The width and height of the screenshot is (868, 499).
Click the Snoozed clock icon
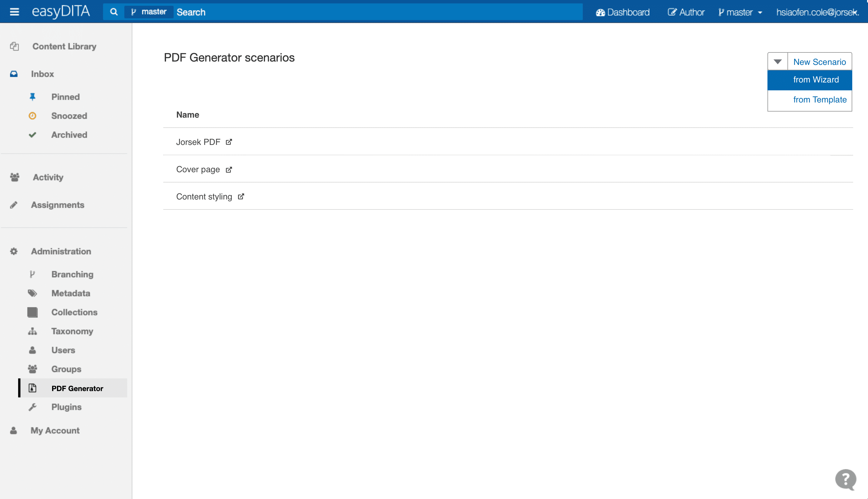pyautogui.click(x=32, y=116)
